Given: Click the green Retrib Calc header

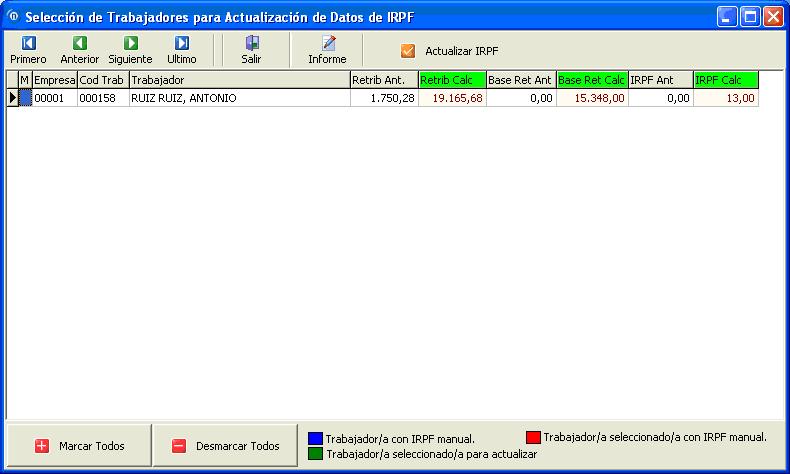Looking at the screenshot, I should (x=452, y=80).
